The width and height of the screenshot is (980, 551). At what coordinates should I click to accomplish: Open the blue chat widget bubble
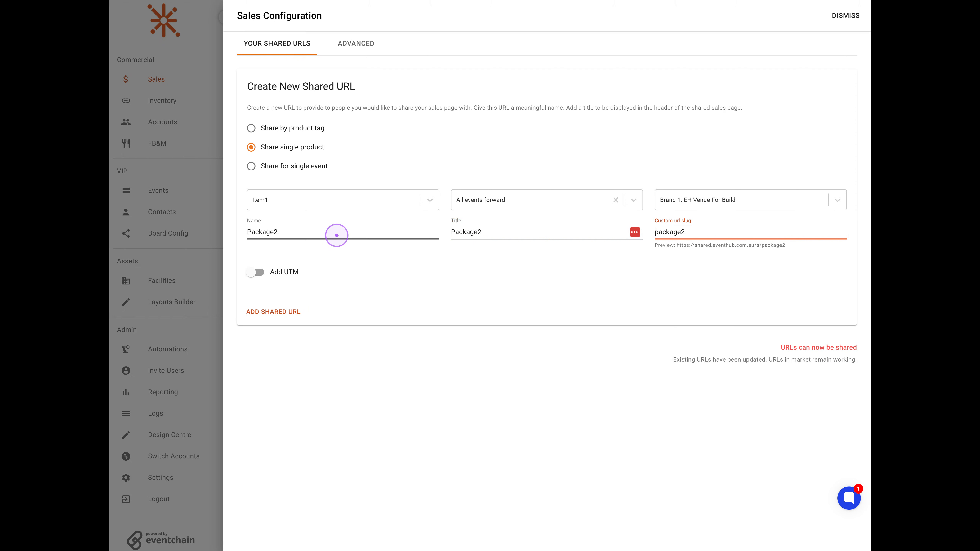[849, 498]
